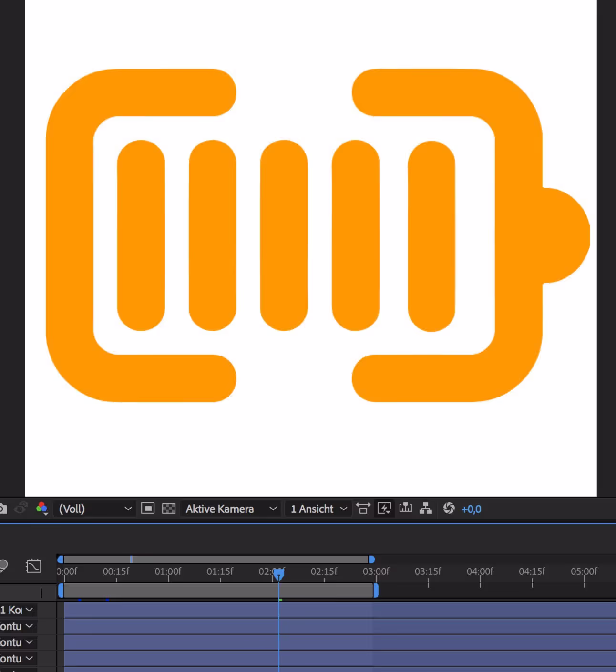Click the +0,0 exposure value
This screenshot has height=672, width=616.
point(471,509)
